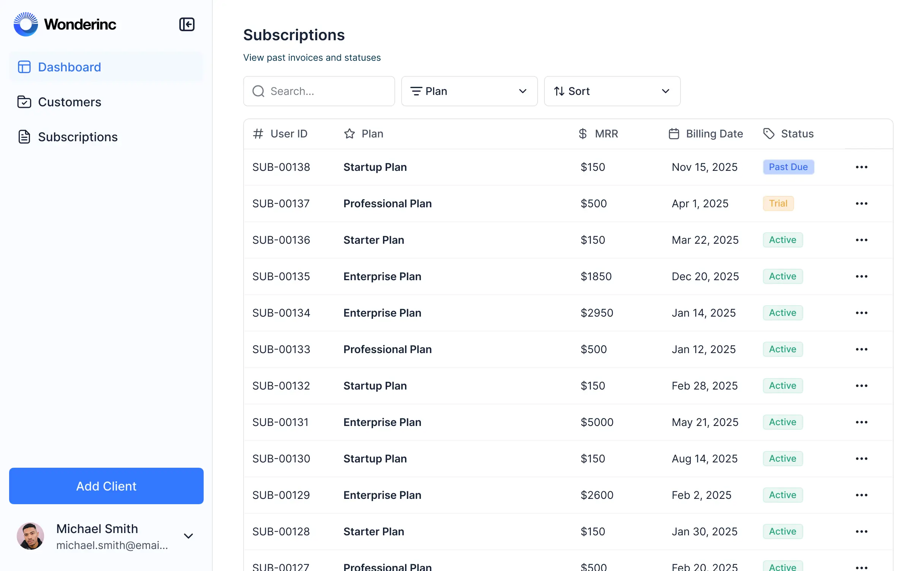
Task: Click the Subscriptions document icon
Action: (24, 137)
